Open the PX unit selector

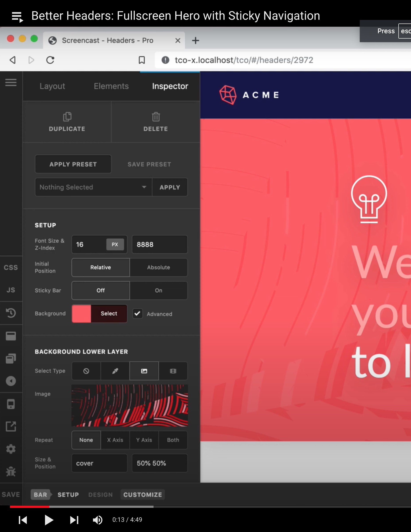point(115,244)
